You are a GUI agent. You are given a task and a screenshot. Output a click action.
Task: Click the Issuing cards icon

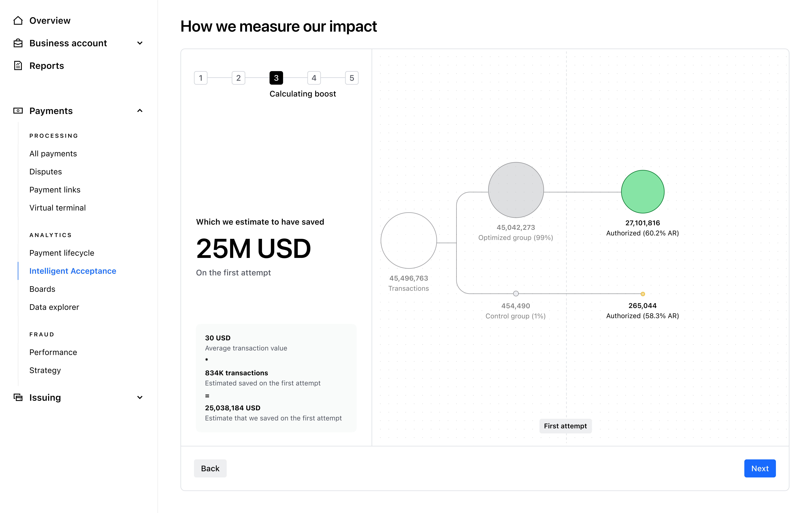pyautogui.click(x=18, y=397)
